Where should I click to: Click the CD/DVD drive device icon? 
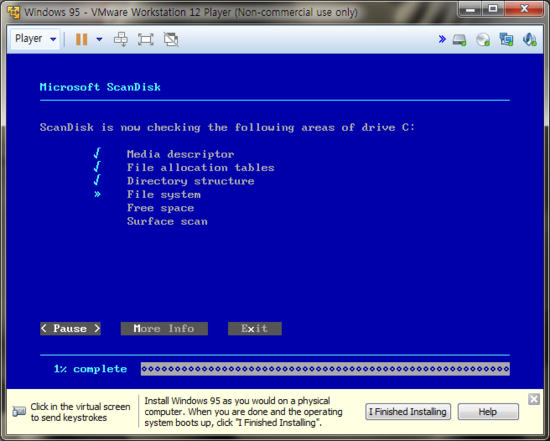[483, 39]
